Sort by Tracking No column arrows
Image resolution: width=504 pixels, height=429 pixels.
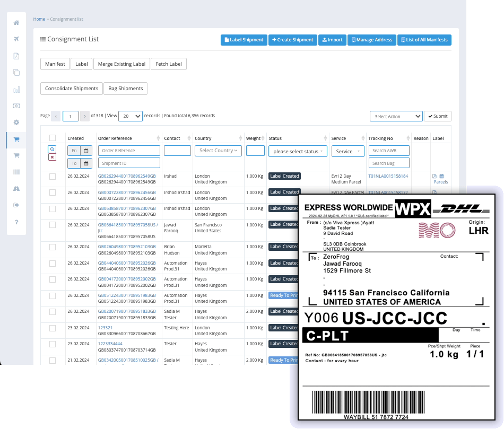408,138
